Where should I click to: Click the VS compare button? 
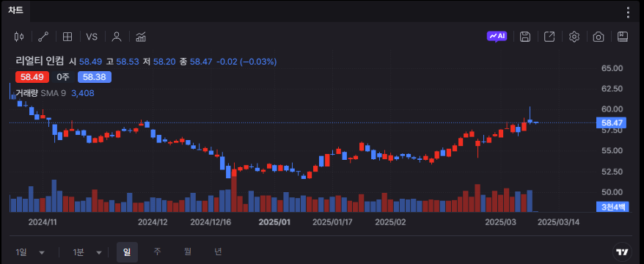[92, 37]
